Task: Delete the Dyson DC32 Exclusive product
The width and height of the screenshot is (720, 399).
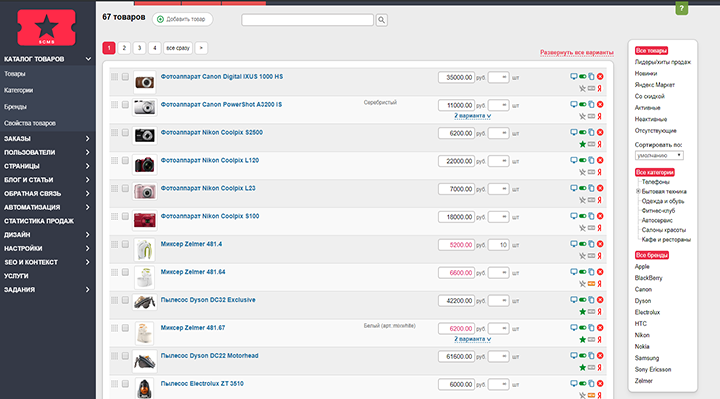Action: pyautogui.click(x=600, y=300)
